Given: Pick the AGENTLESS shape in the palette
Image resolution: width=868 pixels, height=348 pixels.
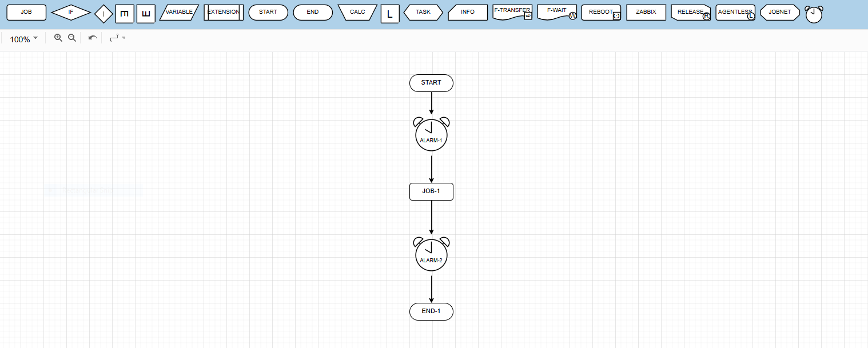Looking at the screenshot, I should tap(735, 12).
